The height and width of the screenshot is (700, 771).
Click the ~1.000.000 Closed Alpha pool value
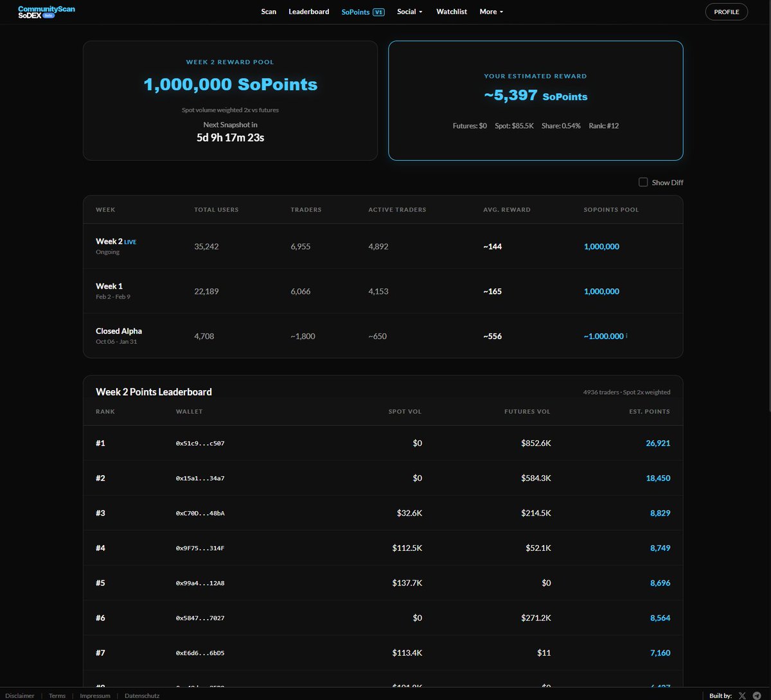tap(603, 336)
